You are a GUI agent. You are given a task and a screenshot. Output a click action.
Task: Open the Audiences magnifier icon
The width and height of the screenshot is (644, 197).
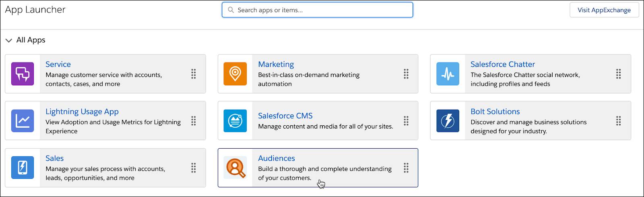pos(235,168)
